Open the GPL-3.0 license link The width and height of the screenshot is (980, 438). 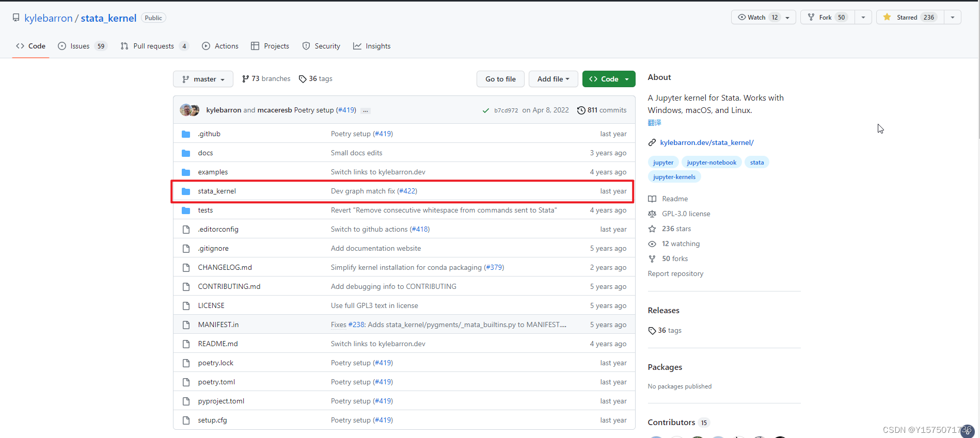686,214
